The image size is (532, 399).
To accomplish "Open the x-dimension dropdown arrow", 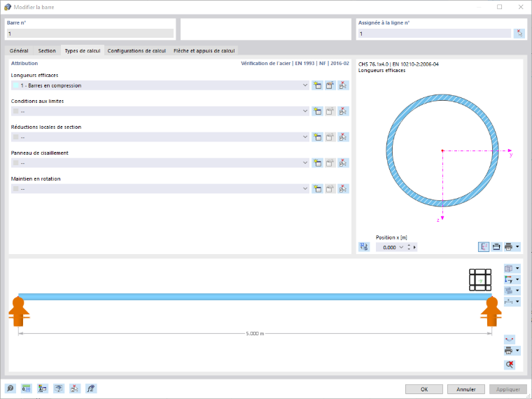I will click(517, 301).
